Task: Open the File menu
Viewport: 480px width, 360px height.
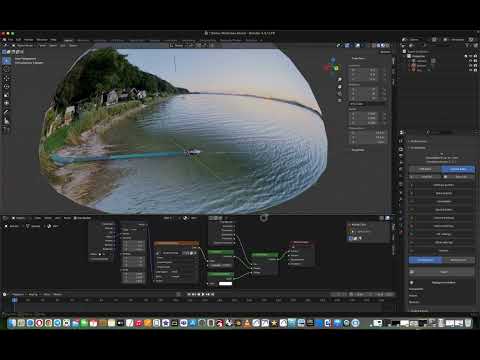Action: pos(10,40)
